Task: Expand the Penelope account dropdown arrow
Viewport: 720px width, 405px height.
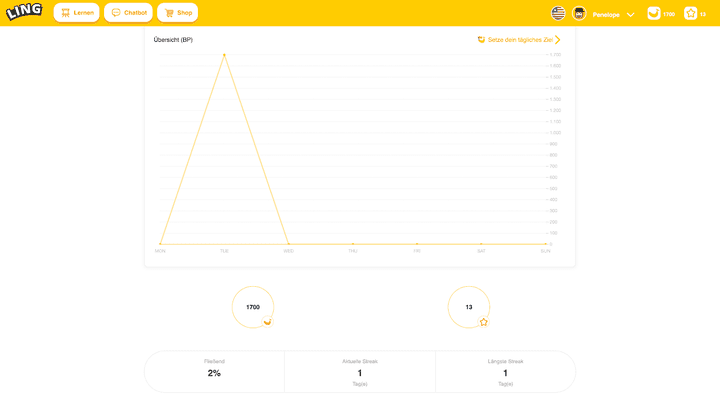Action: pos(630,14)
